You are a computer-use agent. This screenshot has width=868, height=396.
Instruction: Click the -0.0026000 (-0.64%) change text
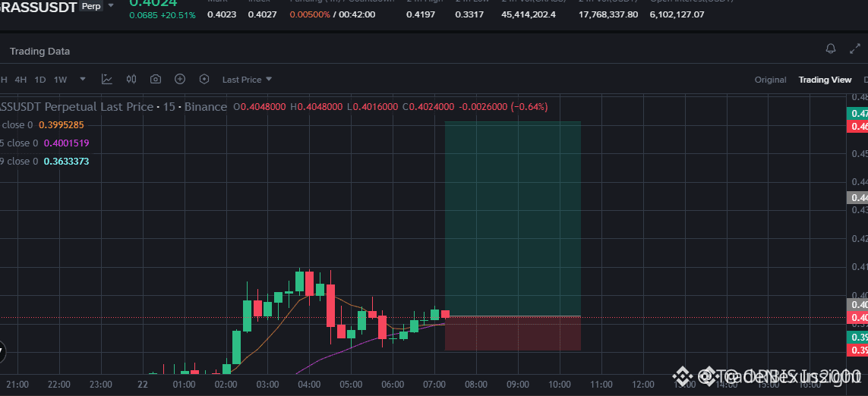pyautogui.click(x=503, y=107)
